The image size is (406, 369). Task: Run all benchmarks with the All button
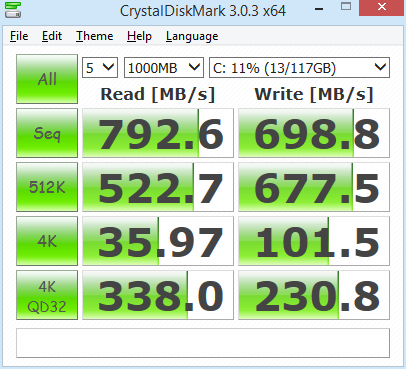47,79
